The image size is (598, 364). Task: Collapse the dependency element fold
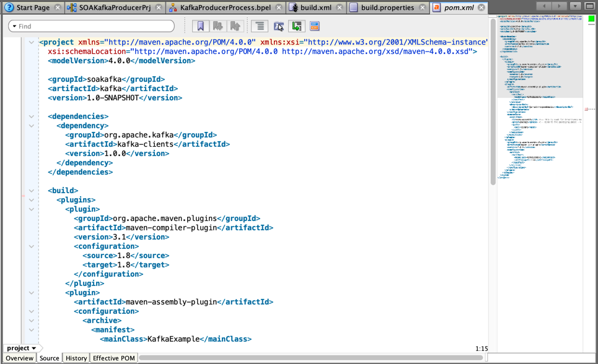pos(32,126)
